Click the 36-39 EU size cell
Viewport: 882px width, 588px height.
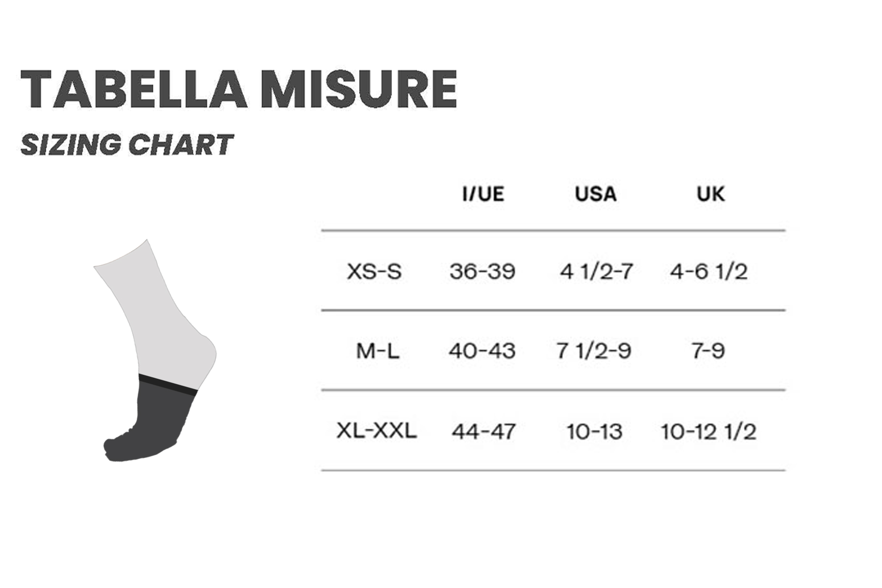pos(483,271)
